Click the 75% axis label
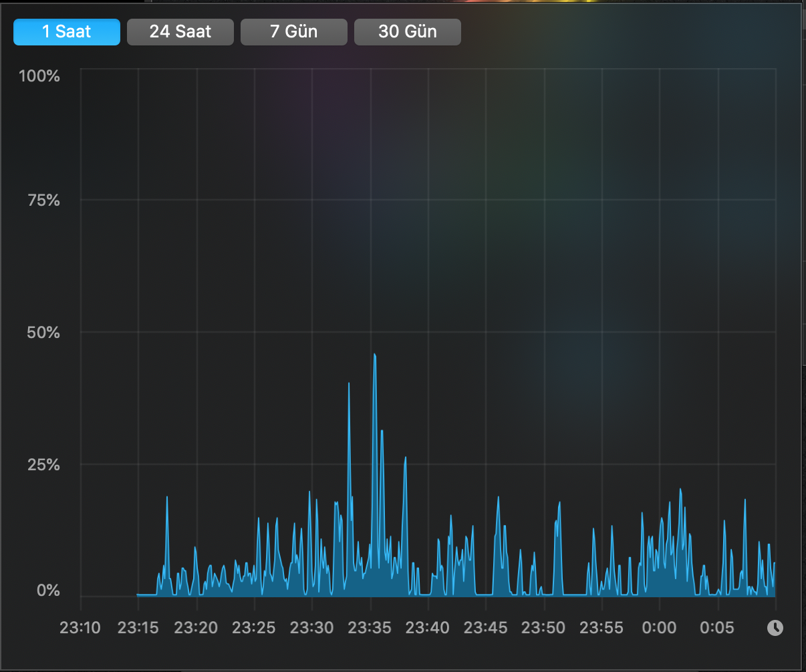The height and width of the screenshot is (672, 806). click(43, 200)
